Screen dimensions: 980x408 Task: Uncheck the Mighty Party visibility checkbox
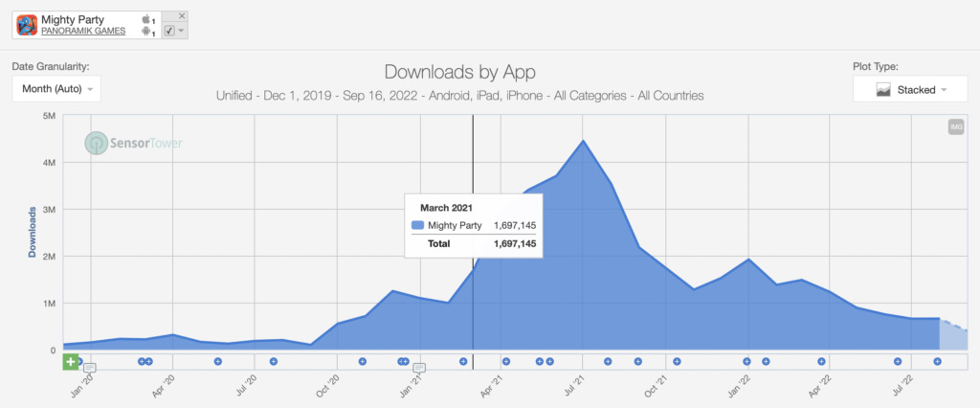pos(169,31)
